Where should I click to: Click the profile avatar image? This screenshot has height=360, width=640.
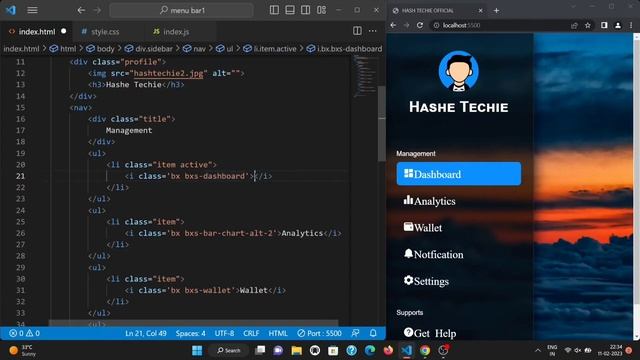pos(459,71)
